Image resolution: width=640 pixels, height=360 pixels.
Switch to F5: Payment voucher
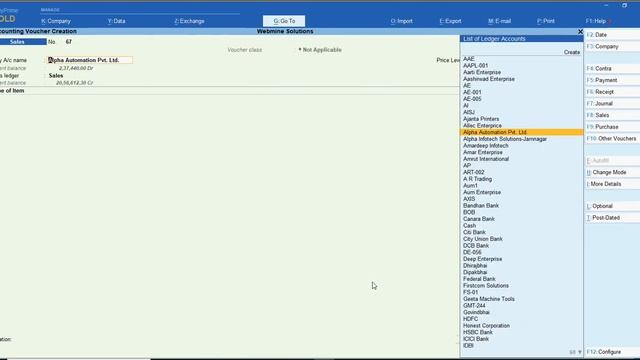click(x=612, y=80)
